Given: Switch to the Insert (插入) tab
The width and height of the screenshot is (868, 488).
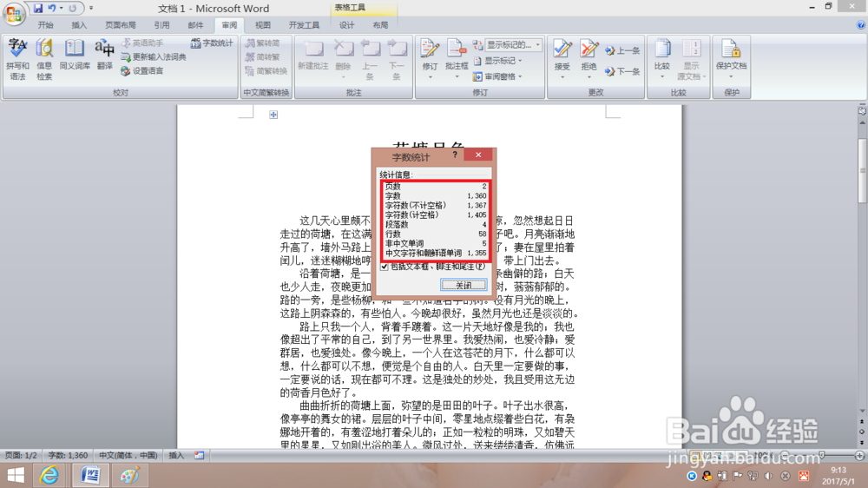Looking at the screenshot, I should click(79, 25).
